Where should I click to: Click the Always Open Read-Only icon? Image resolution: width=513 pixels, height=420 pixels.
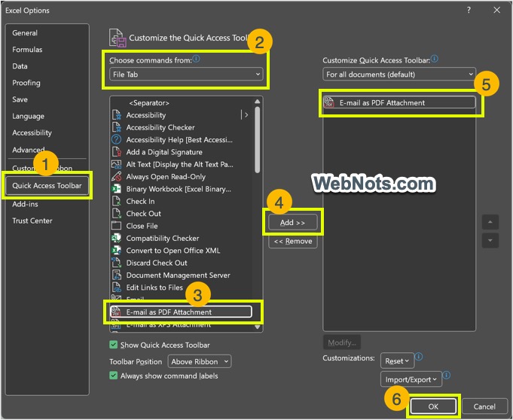(x=117, y=177)
